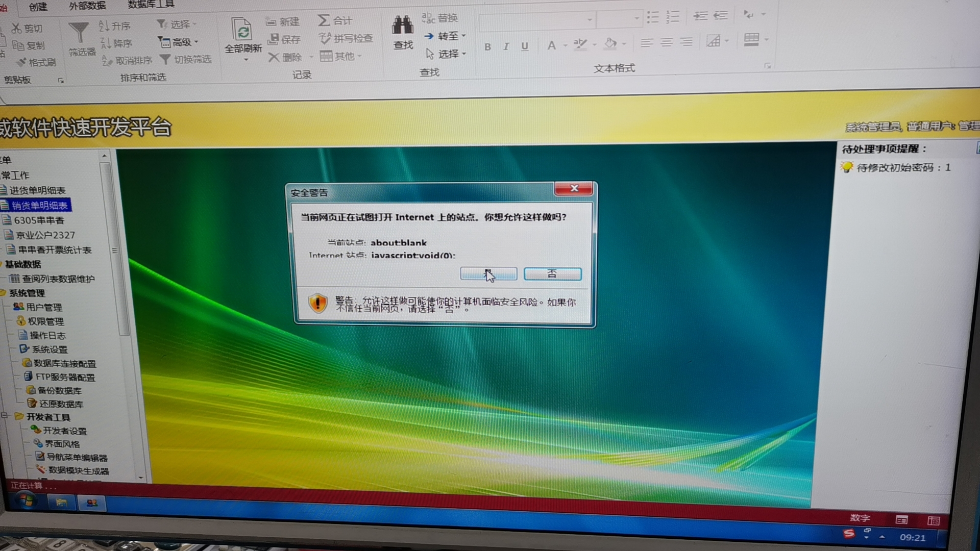Click the yes button beside 否 in the dialog
This screenshot has width=980, height=551.
(x=488, y=274)
